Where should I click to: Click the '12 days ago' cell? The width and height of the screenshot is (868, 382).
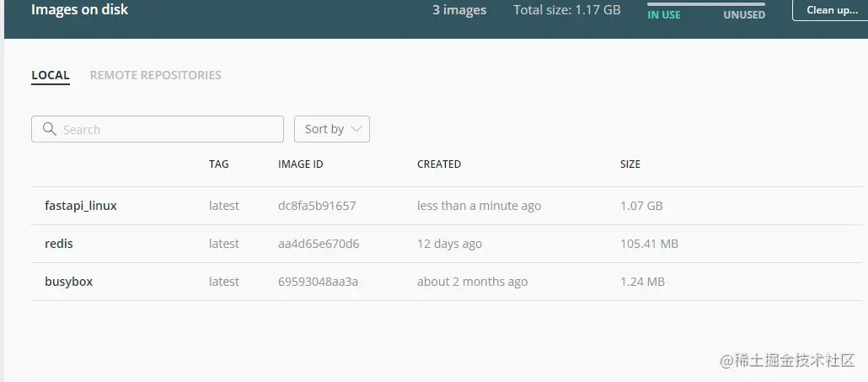click(x=449, y=244)
